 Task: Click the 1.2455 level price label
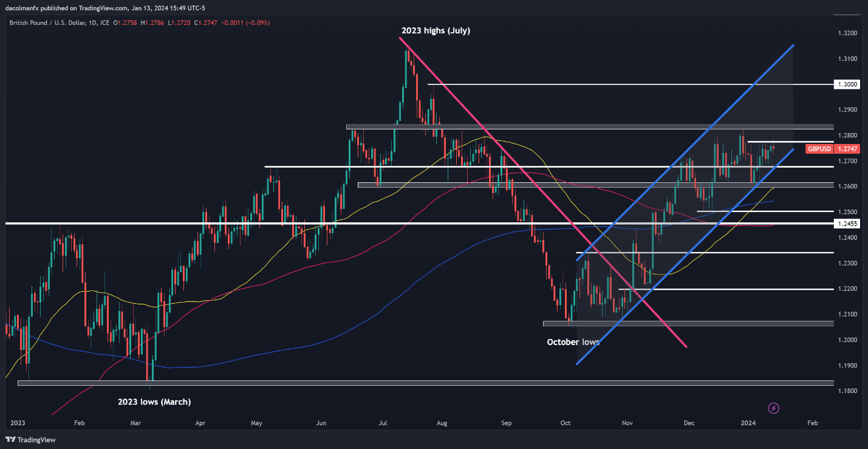tap(847, 224)
